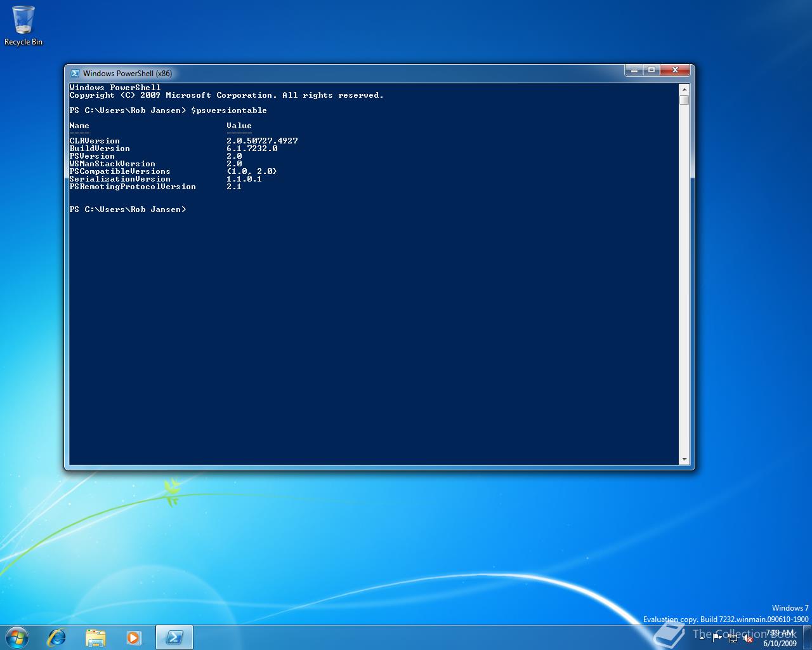
Task: Open the Start menu orb
Action: click(16, 637)
